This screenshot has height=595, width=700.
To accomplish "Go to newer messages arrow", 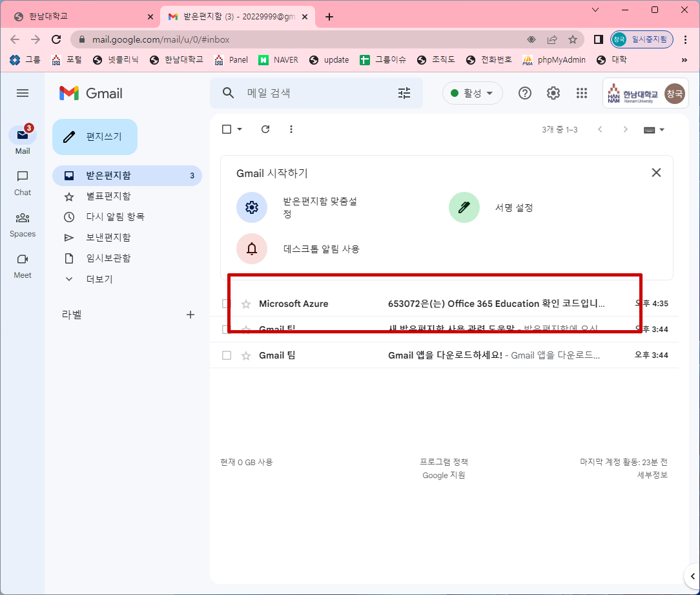I will pyautogui.click(x=600, y=129).
